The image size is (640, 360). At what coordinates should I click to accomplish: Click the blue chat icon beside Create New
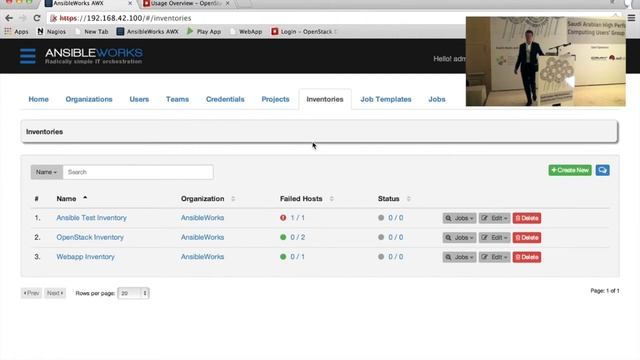602,170
